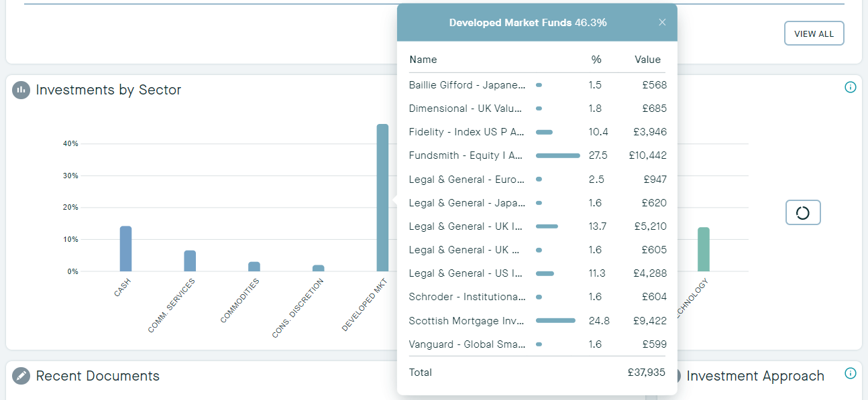
Task: Click the bar chart icon beside Investments by Sector
Action: point(21,90)
